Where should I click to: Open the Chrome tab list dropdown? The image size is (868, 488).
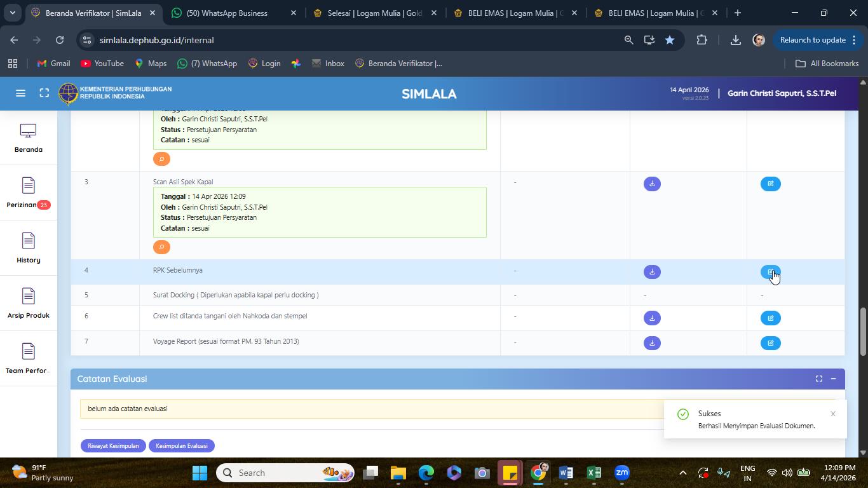pos(12,13)
